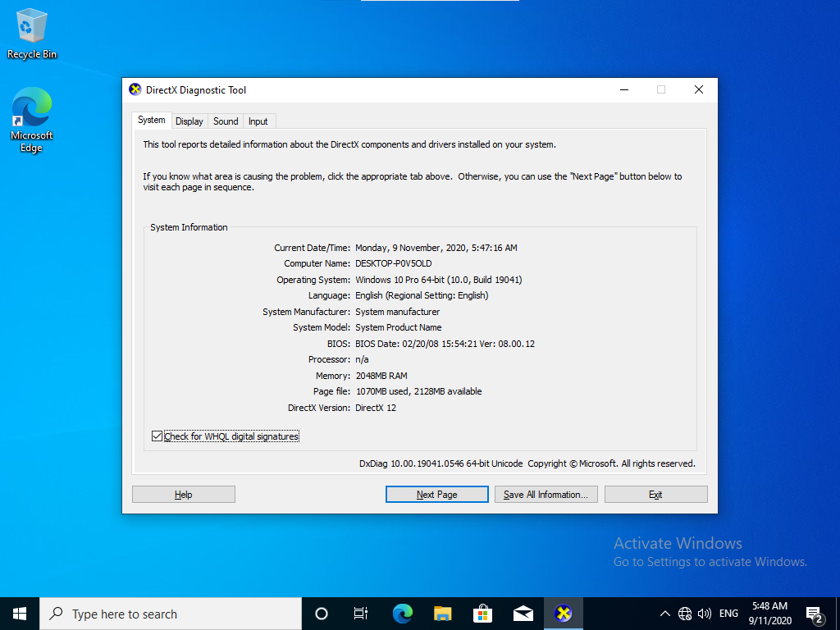Click the Help button
This screenshot has height=630, width=840.
tap(183, 494)
